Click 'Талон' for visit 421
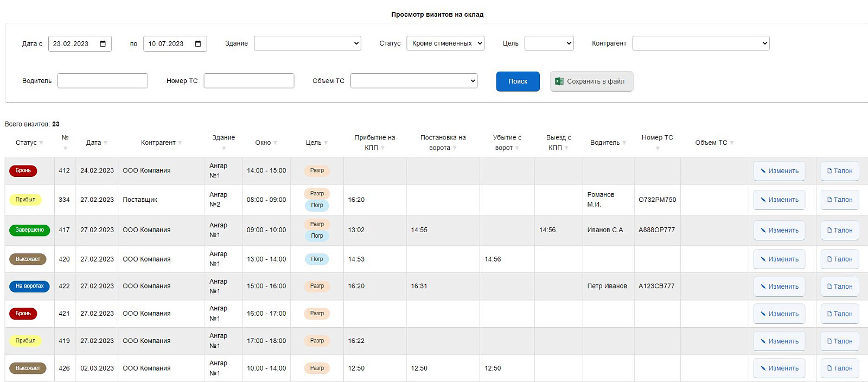Image resolution: width=868 pixels, height=382 pixels. click(x=840, y=314)
